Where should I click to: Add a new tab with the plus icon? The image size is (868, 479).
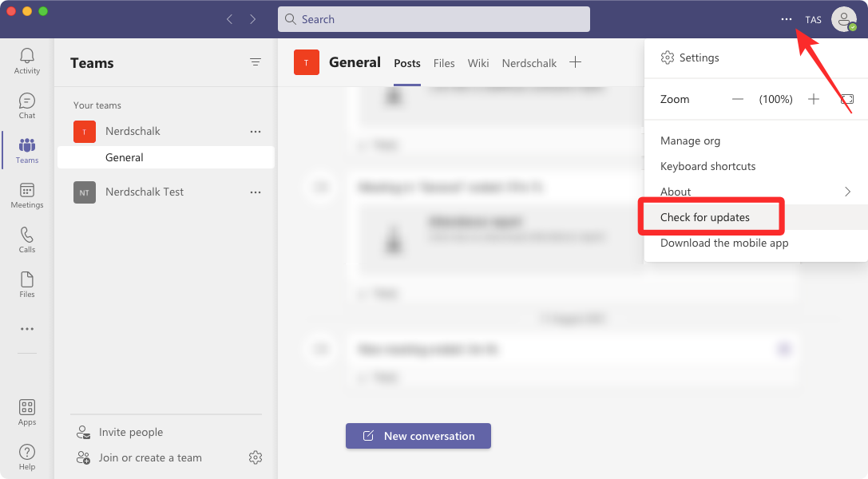(x=575, y=61)
